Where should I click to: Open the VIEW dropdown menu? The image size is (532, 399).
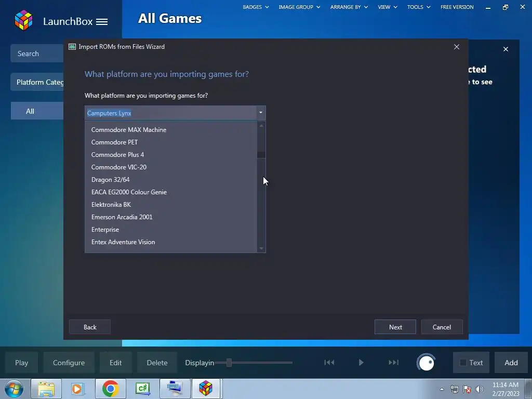(x=388, y=7)
